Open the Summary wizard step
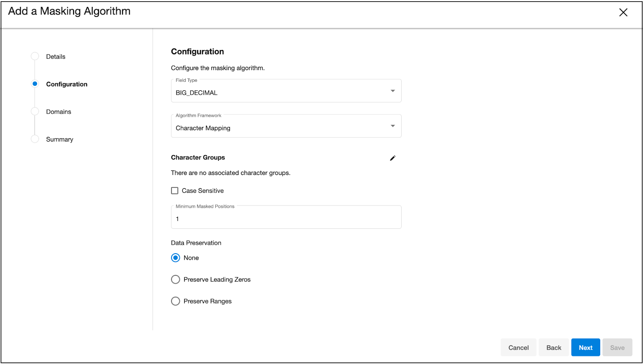The width and height of the screenshot is (643, 364). click(60, 139)
